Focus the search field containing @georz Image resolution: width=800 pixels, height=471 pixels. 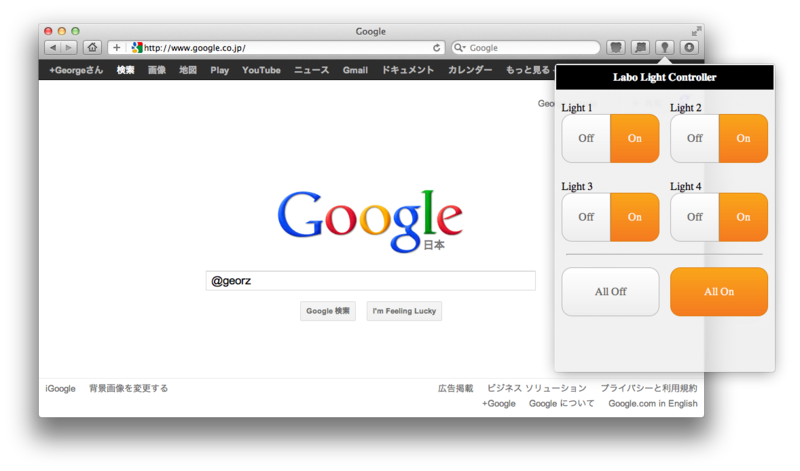(x=371, y=281)
